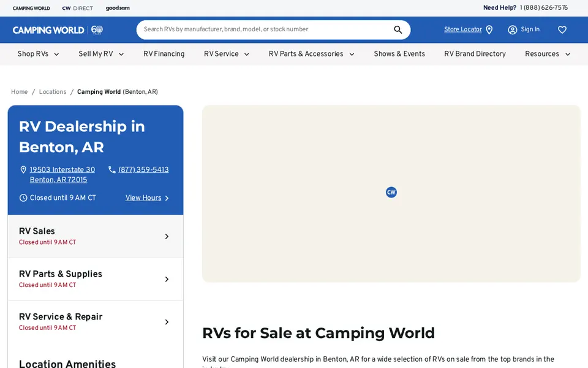Click the CW map marker

(391, 192)
